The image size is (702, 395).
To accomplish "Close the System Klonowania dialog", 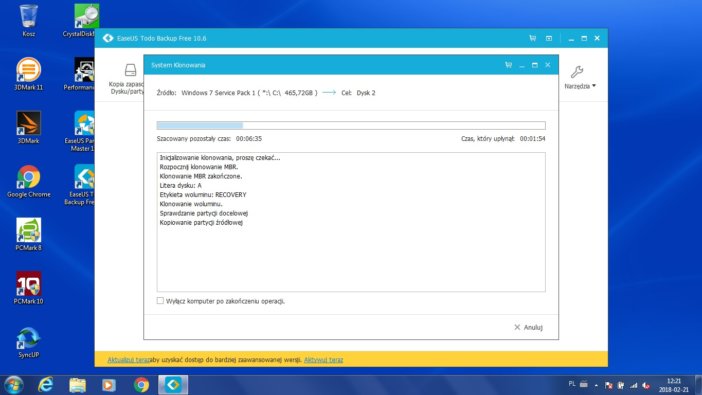I will click(x=548, y=65).
